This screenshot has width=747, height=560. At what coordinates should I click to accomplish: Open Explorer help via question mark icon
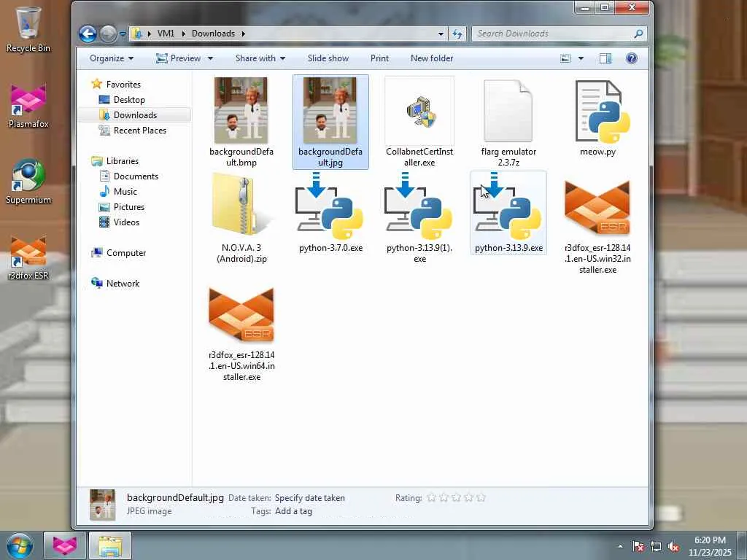pyautogui.click(x=632, y=58)
